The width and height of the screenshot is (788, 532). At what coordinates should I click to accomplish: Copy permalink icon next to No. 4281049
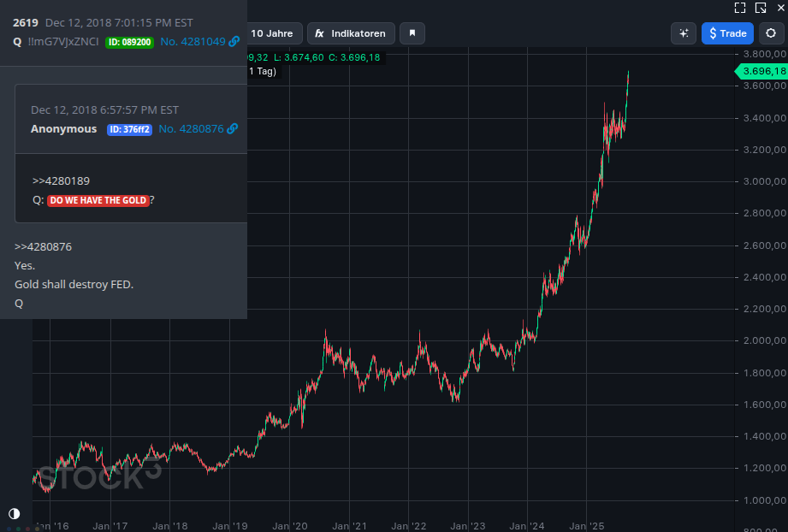[x=234, y=42]
